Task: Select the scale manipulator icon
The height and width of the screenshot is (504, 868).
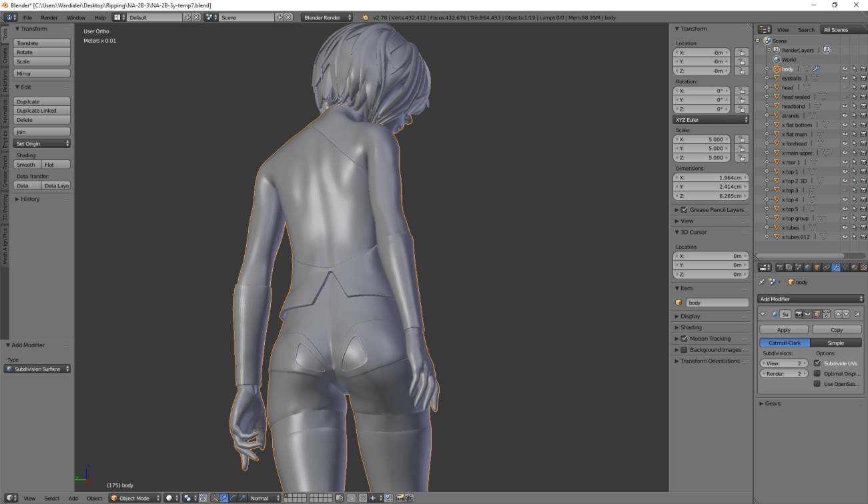Action: click(x=242, y=498)
